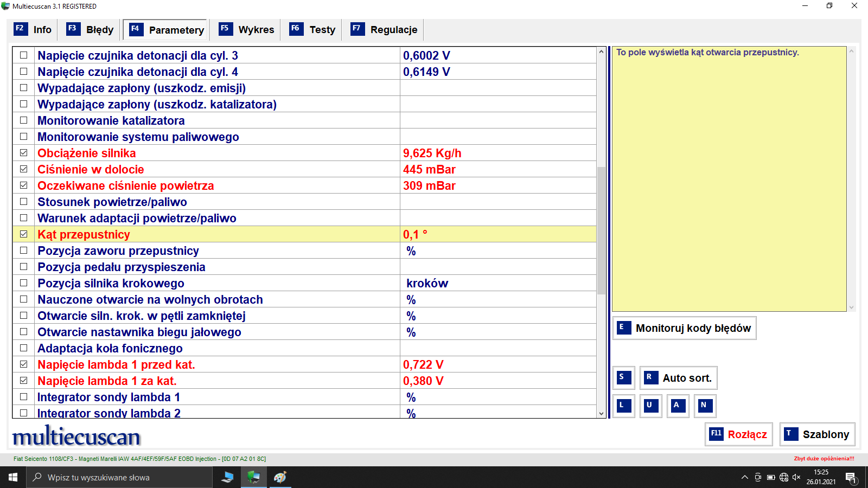Go to the Testy tab
This screenshot has width=868, height=488.
click(312, 30)
